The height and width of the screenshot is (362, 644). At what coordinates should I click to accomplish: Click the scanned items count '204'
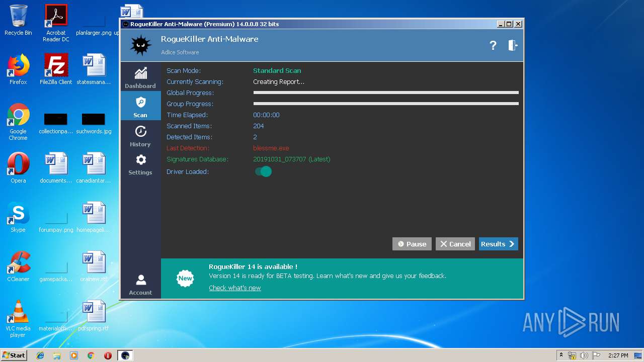[259, 126]
